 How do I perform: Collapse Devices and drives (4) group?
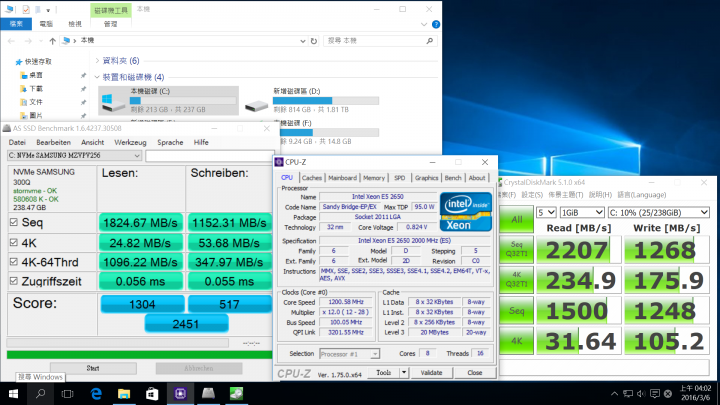97,77
